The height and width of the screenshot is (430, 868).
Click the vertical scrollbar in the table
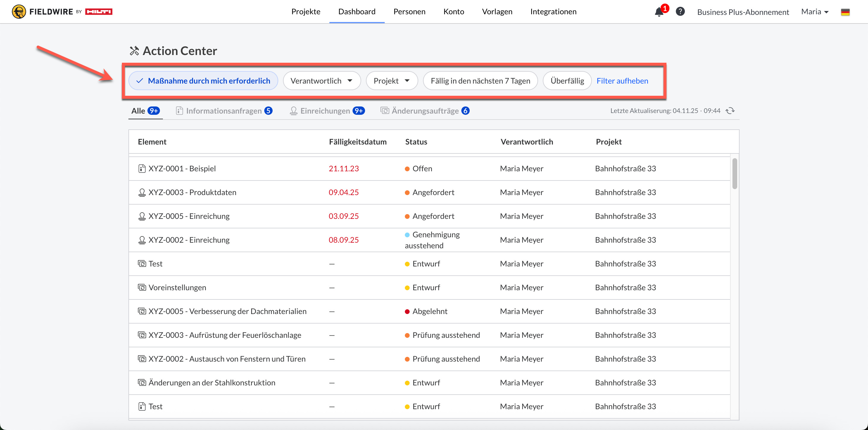[x=735, y=173]
